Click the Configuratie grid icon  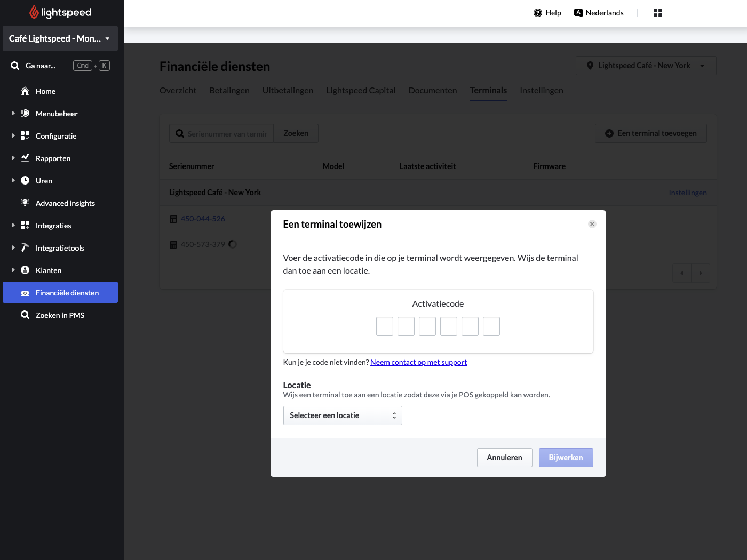(x=25, y=136)
